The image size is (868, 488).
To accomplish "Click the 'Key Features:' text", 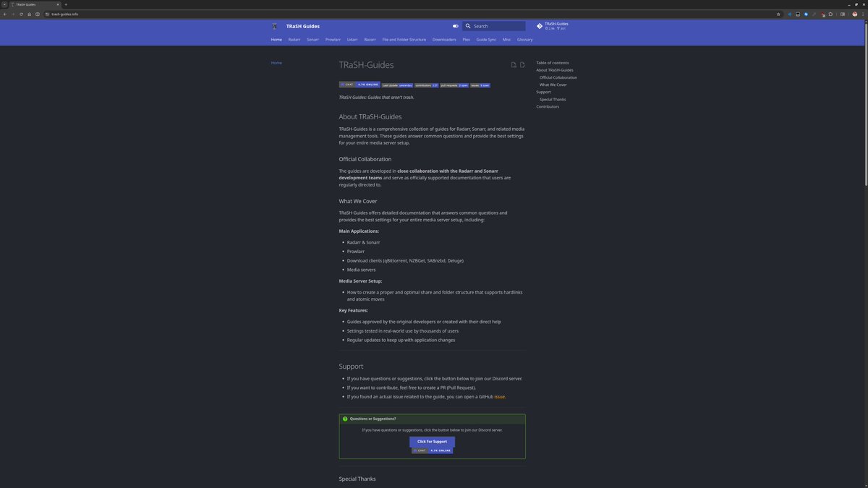I will click(354, 310).
